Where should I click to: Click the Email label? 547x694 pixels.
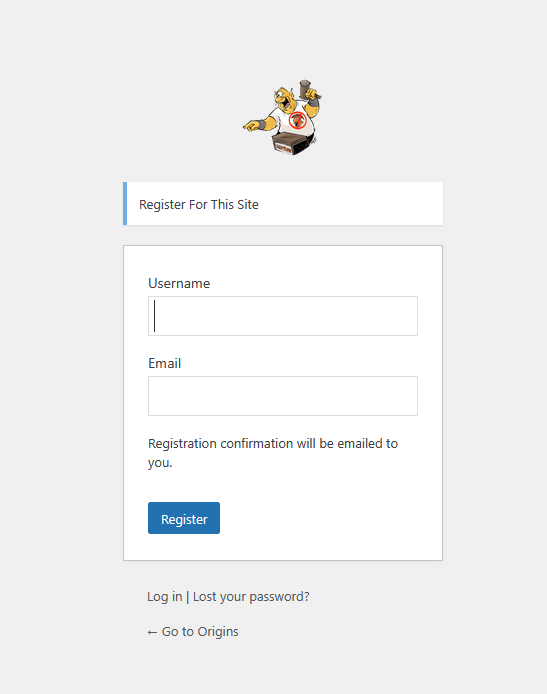point(165,363)
